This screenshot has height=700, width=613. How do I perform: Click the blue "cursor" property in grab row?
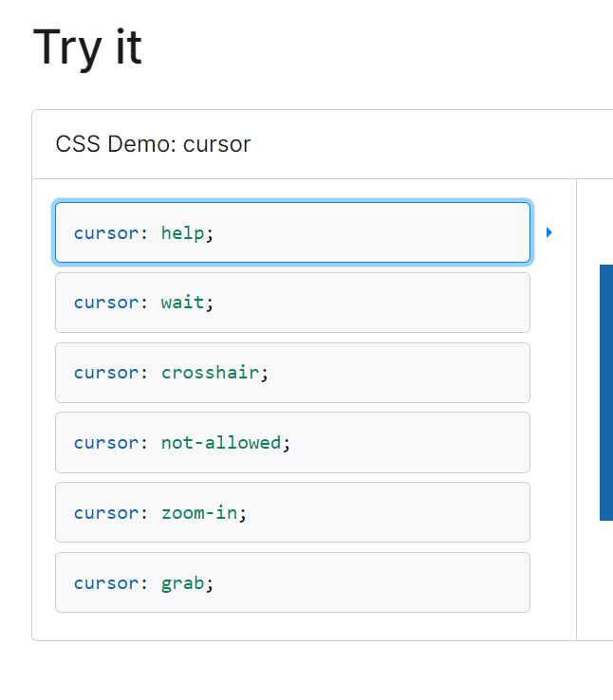[x=106, y=583]
